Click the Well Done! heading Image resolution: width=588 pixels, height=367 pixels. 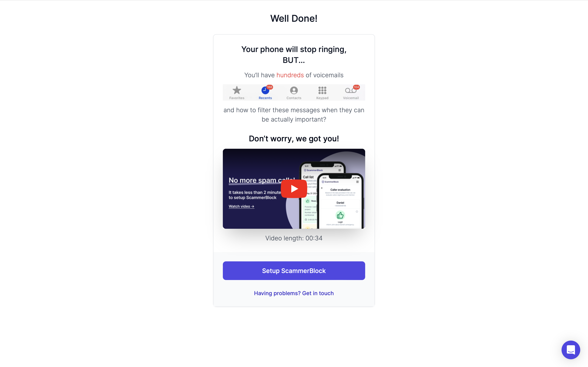click(294, 18)
